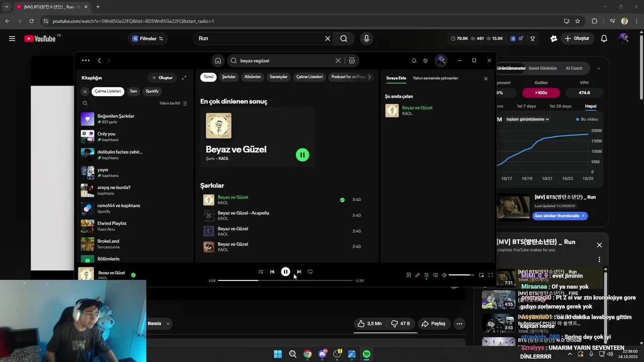Screen dimensions: 644x362
Task: Open Spotify from Windows taskbar
Action: [x=367, y=354]
